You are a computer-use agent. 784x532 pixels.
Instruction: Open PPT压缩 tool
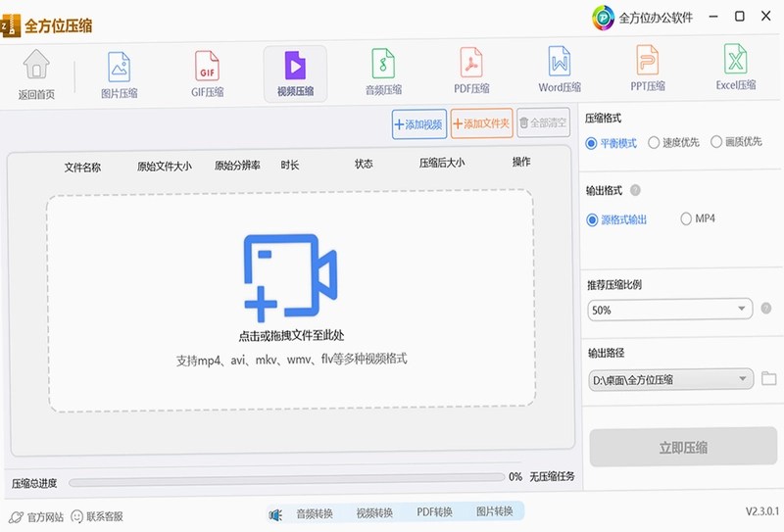(648, 68)
